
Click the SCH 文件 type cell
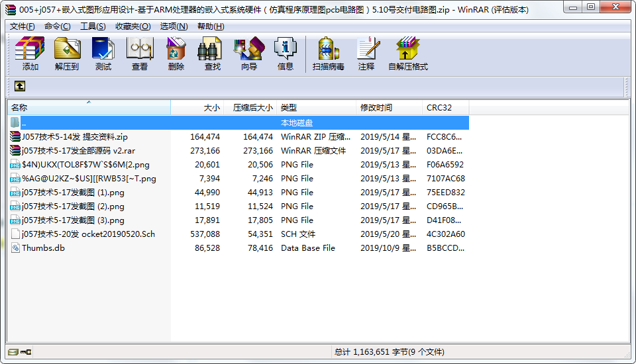298,234
